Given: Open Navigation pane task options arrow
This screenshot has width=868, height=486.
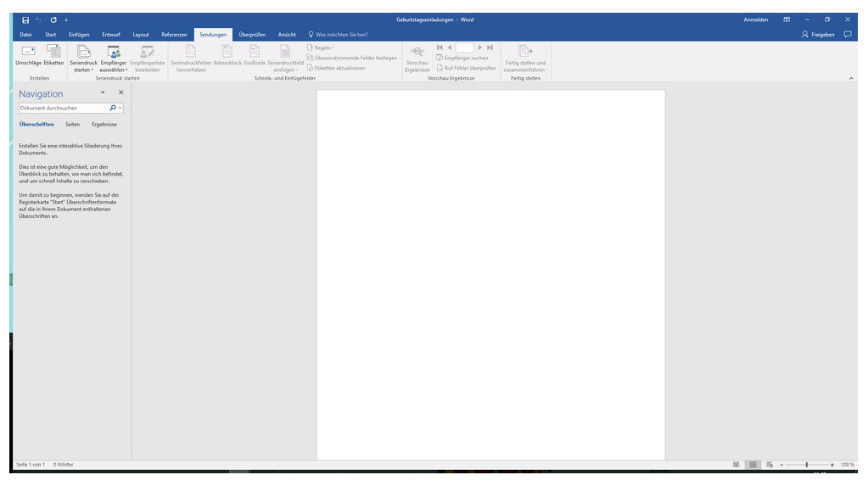Looking at the screenshot, I should [103, 92].
